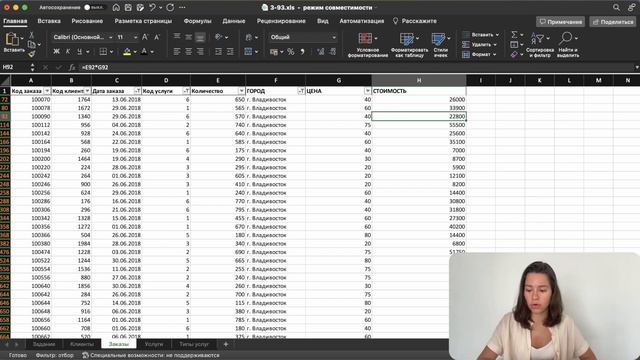Screen dimensions: 640x360
Task: Click the wrap text icon
Action: click(249, 37)
